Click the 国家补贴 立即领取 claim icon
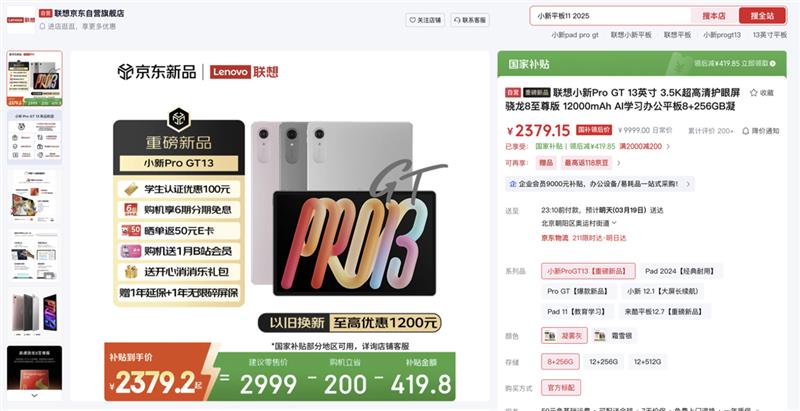 [772, 64]
